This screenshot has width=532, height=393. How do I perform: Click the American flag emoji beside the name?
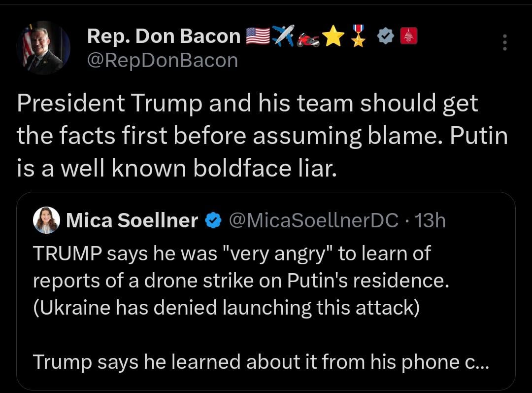click(258, 36)
